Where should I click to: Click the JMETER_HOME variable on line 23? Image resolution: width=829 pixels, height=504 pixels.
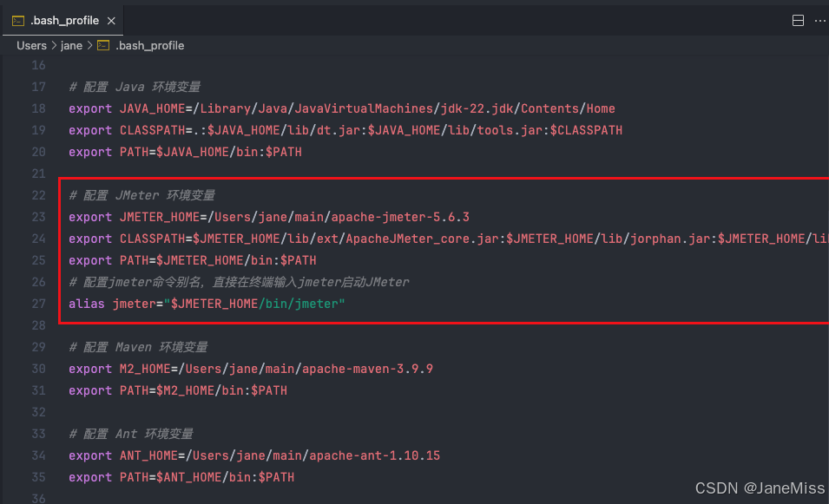159,217
